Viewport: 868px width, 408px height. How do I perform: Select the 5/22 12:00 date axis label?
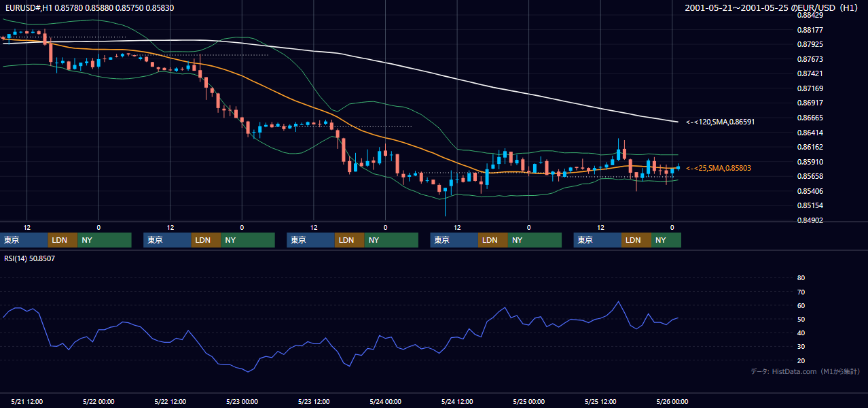pyautogui.click(x=170, y=401)
